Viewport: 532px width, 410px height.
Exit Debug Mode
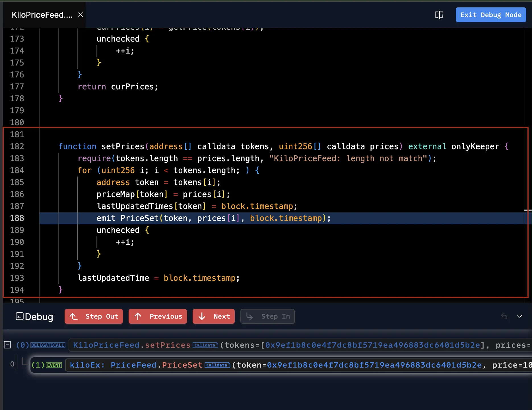pyautogui.click(x=491, y=15)
